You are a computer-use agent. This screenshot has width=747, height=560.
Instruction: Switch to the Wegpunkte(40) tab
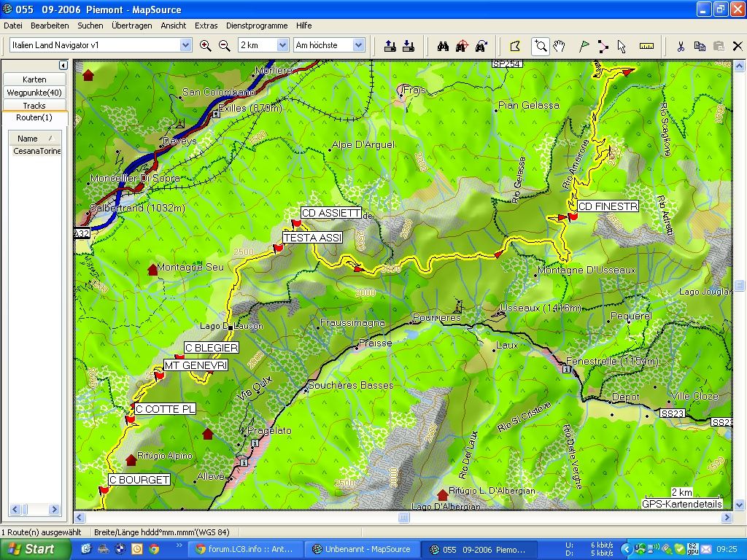[x=34, y=93]
